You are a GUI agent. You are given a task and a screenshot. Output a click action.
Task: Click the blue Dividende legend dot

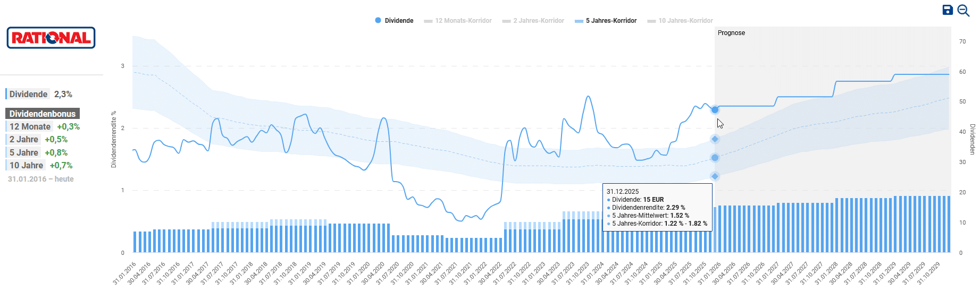378,20
